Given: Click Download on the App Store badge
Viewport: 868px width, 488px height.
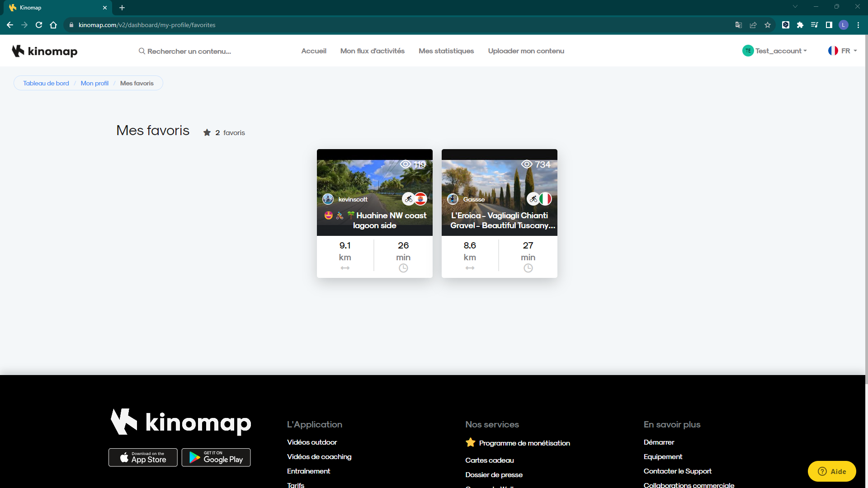Looking at the screenshot, I should [x=143, y=457].
